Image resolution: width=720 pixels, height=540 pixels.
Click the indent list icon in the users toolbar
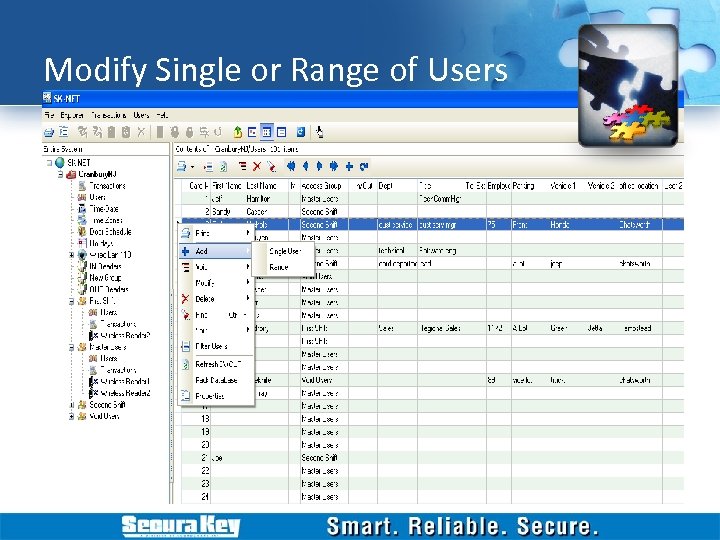(208, 166)
